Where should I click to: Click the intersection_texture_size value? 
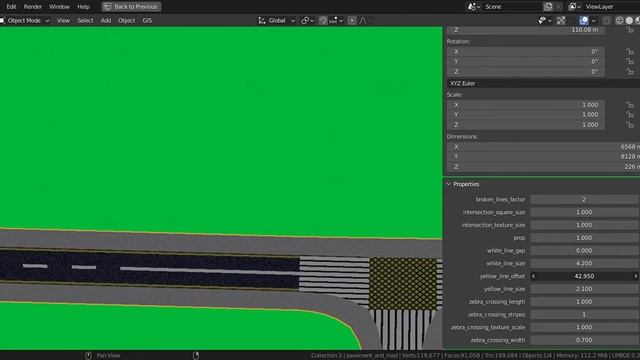(x=584, y=225)
